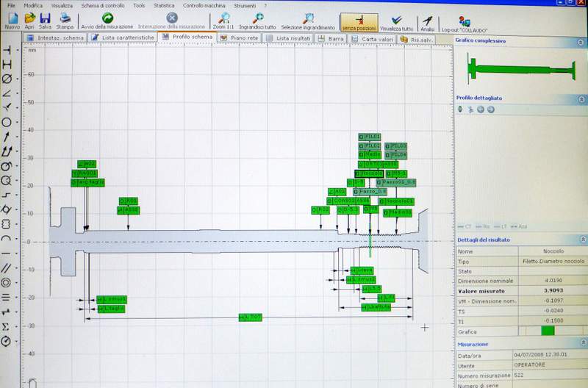The height and width of the screenshot is (388, 588).
Task: Toggle the 'senza posizioni' button
Action: pos(359,21)
